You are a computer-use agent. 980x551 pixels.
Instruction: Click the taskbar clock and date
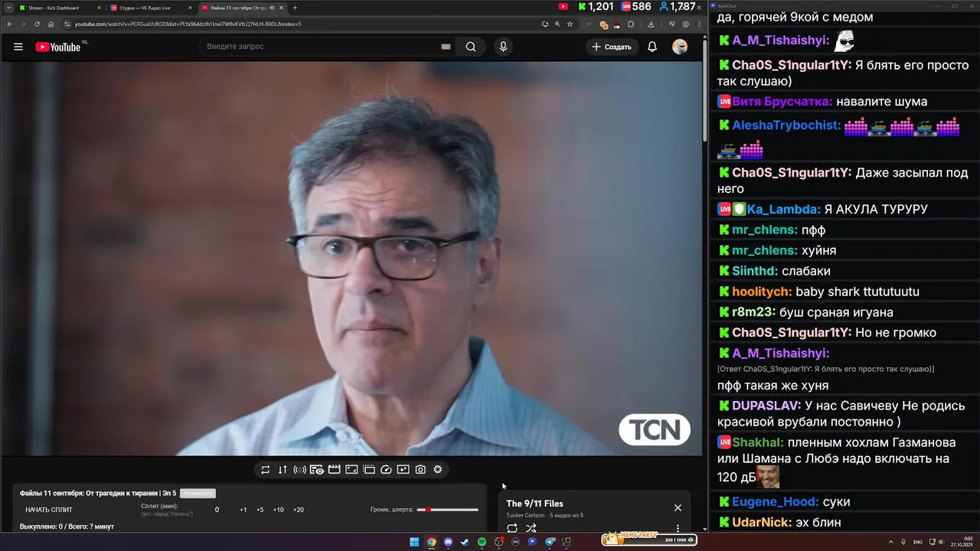click(960, 542)
